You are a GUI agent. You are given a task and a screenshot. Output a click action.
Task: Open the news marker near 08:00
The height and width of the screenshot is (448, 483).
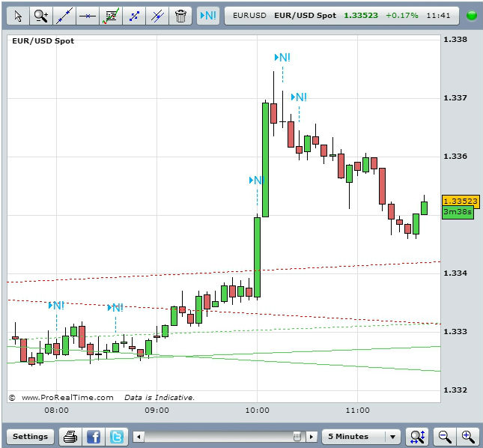56,306
